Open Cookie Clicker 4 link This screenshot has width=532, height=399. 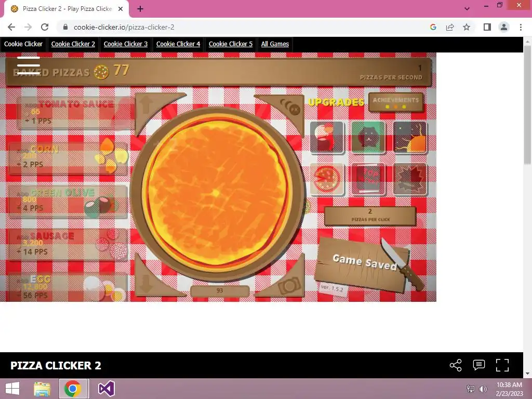[x=178, y=44]
